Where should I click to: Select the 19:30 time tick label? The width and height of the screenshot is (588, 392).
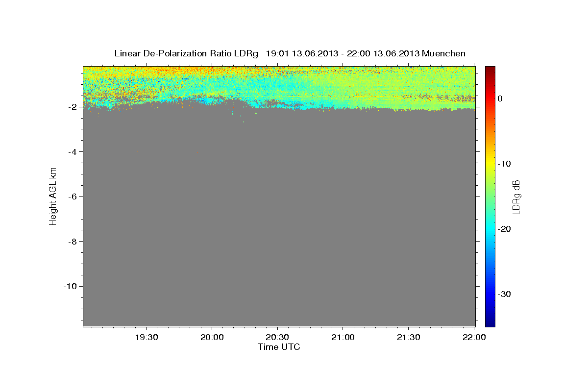(147, 337)
